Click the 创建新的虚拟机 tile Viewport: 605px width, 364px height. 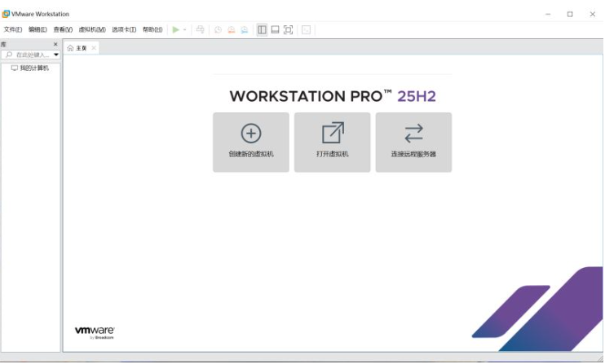point(251,143)
